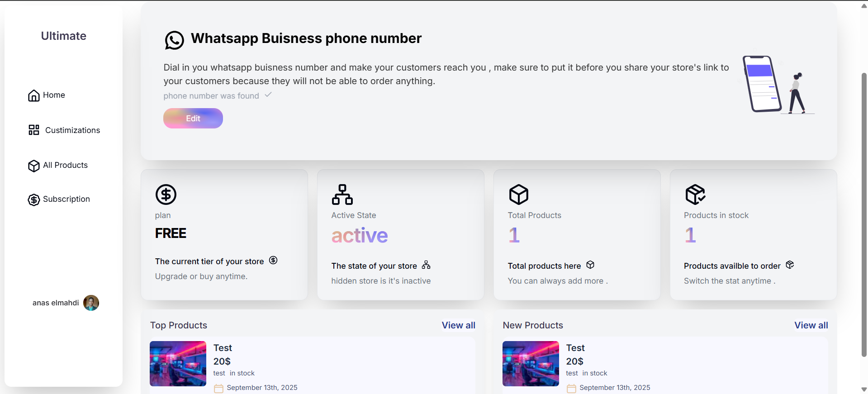This screenshot has height=394, width=868.
Task: Open the All Products menu item
Action: point(65,165)
